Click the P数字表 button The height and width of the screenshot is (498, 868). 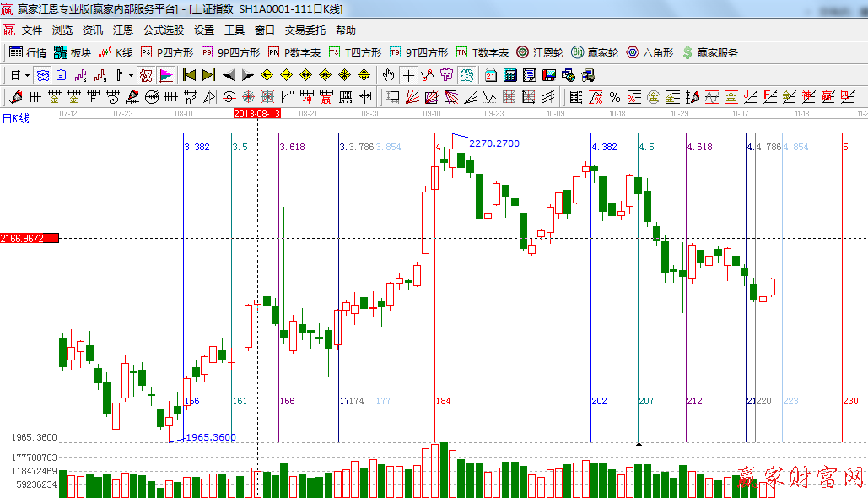[x=294, y=52]
